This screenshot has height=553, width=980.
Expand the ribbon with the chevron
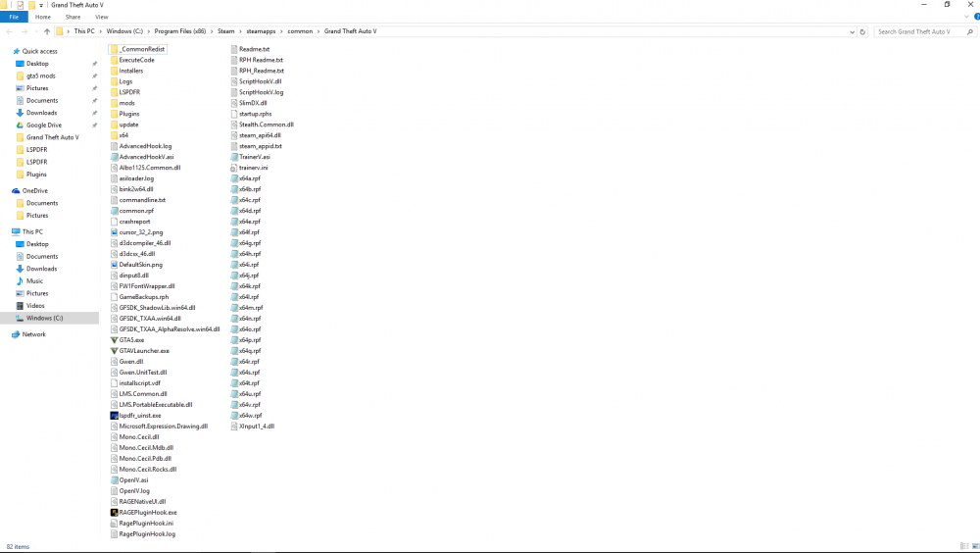pos(966,17)
